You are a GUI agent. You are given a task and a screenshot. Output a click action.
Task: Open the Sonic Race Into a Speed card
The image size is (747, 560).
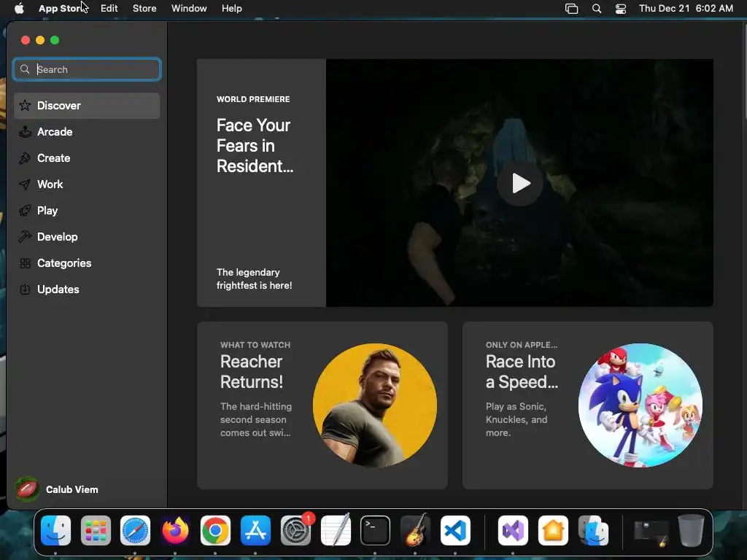[x=587, y=405]
